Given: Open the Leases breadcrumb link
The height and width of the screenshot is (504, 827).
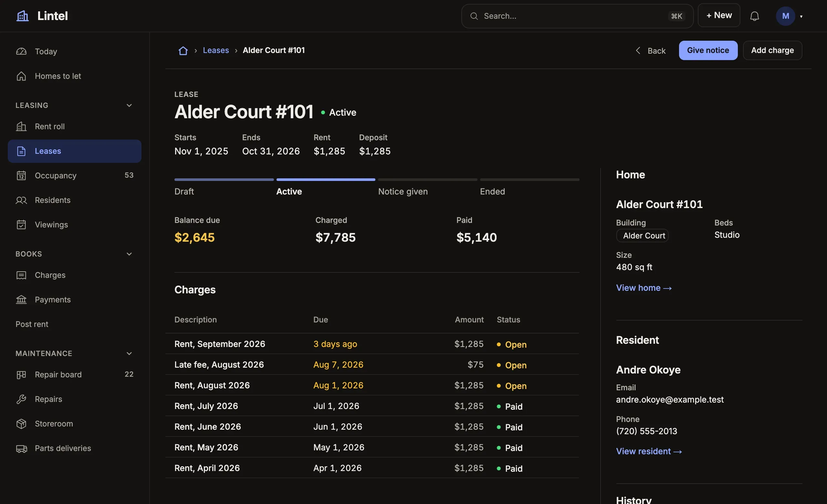Looking at the screenshot, I should point(216,50).
